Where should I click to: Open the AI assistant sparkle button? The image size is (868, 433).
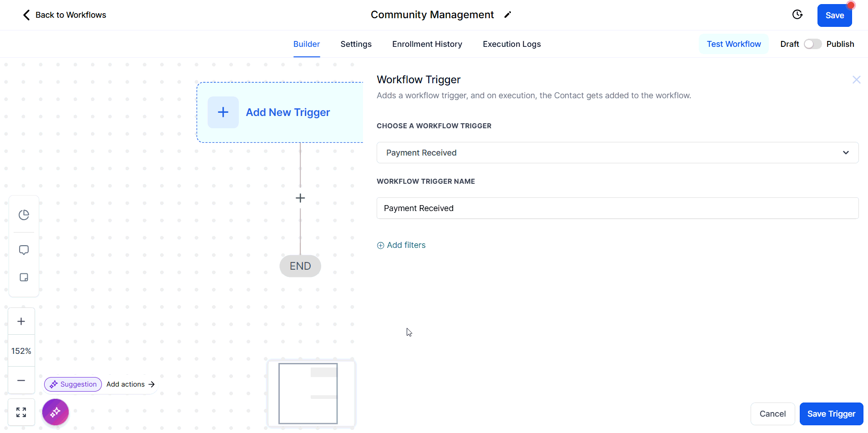(56, 412)
